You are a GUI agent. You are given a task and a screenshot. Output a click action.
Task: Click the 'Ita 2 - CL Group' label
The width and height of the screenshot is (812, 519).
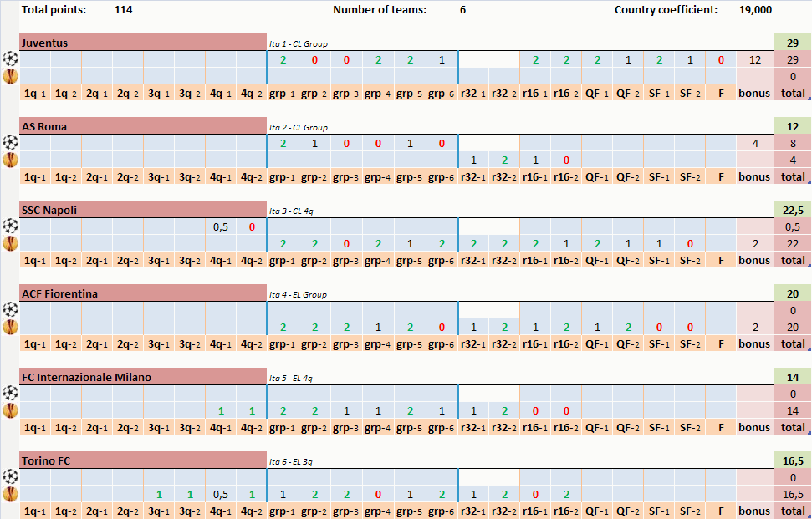[x=299, y=127]
